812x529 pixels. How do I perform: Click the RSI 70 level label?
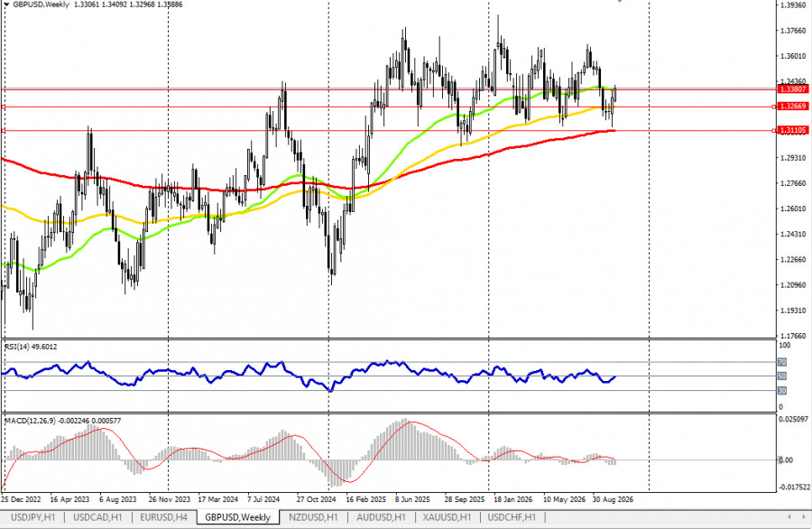click(x=782, y=362)
